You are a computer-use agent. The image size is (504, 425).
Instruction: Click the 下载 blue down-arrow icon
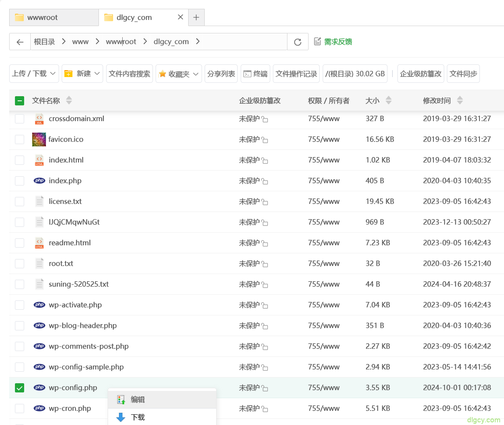[121, 417]
